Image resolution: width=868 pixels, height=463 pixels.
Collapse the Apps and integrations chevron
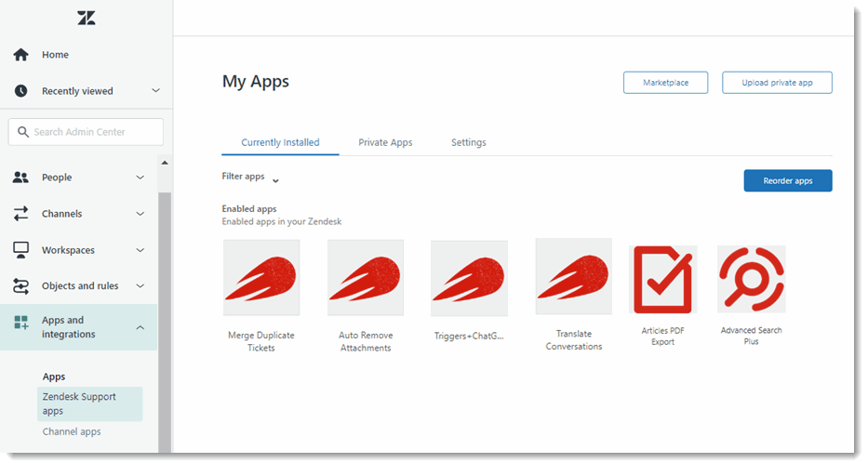pyautogui.click(x=140, y=327)
